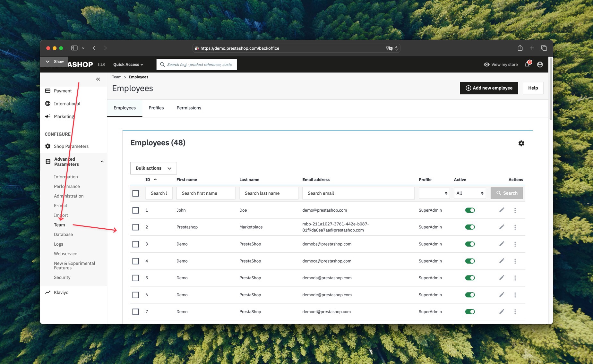Open new tab with Safari plus icon
Screen dimensions: 593x364
[532, 48]
